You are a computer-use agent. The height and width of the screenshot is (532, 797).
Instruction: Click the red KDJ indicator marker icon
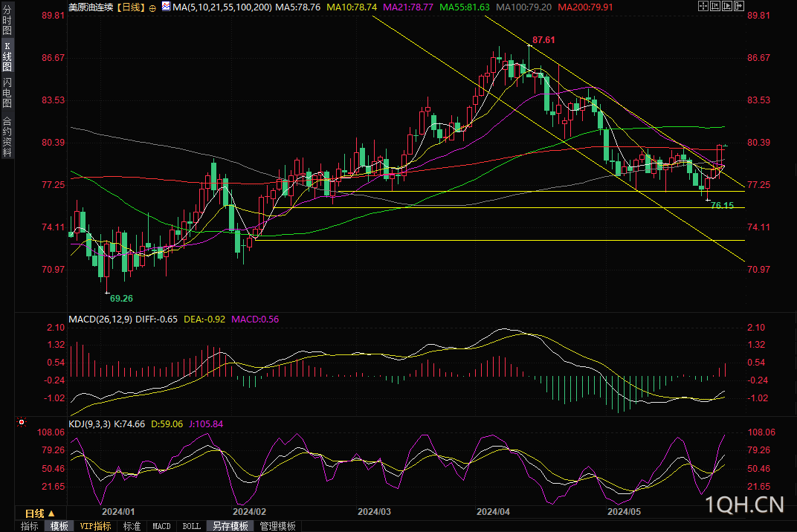coord(22,422)
